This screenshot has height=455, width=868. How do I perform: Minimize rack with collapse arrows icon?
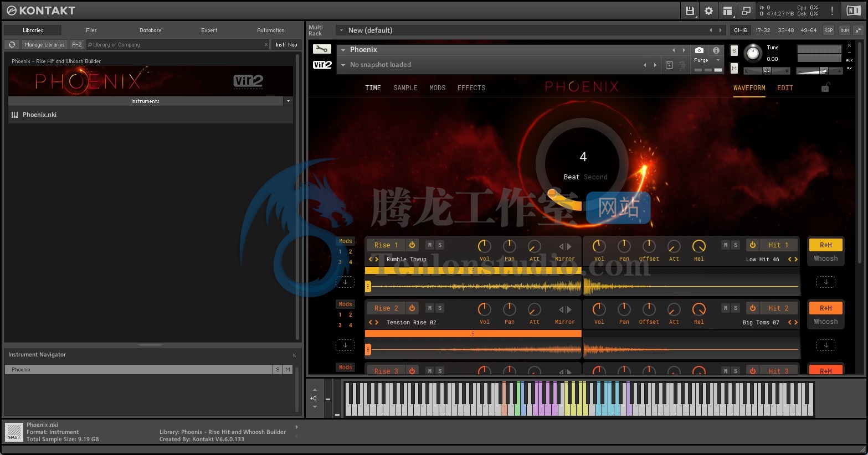pos(858,30)
